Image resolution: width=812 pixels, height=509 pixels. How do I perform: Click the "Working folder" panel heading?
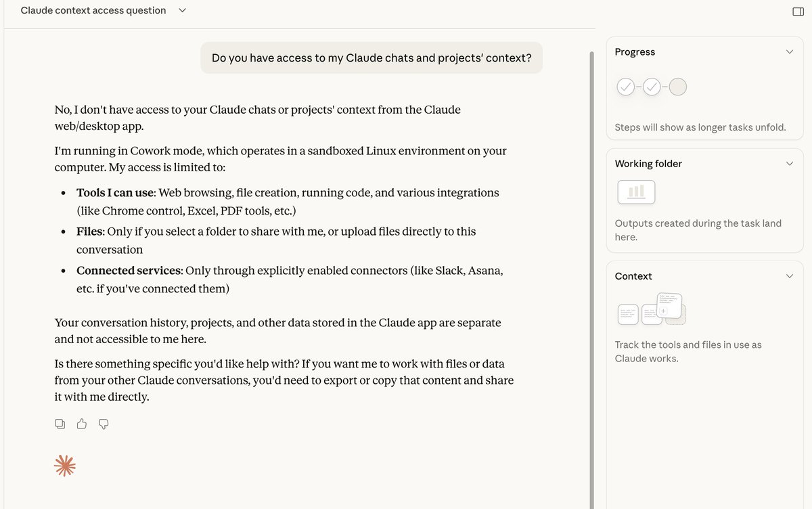[648, 164]
